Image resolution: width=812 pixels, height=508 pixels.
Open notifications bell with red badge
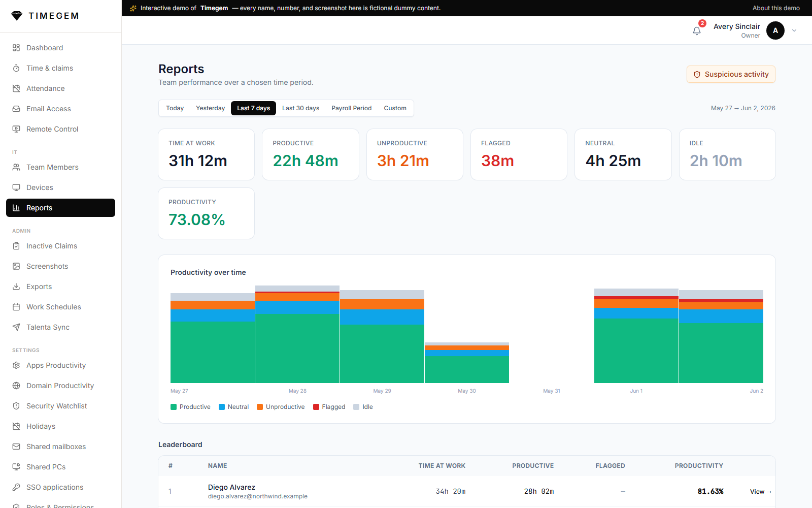coord(697,30)
